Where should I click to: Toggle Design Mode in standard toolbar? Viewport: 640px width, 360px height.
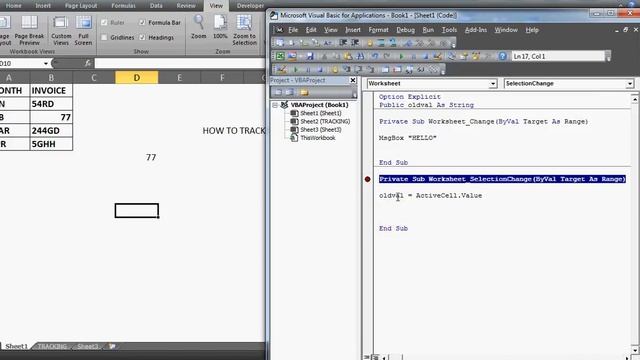(437, 56)
